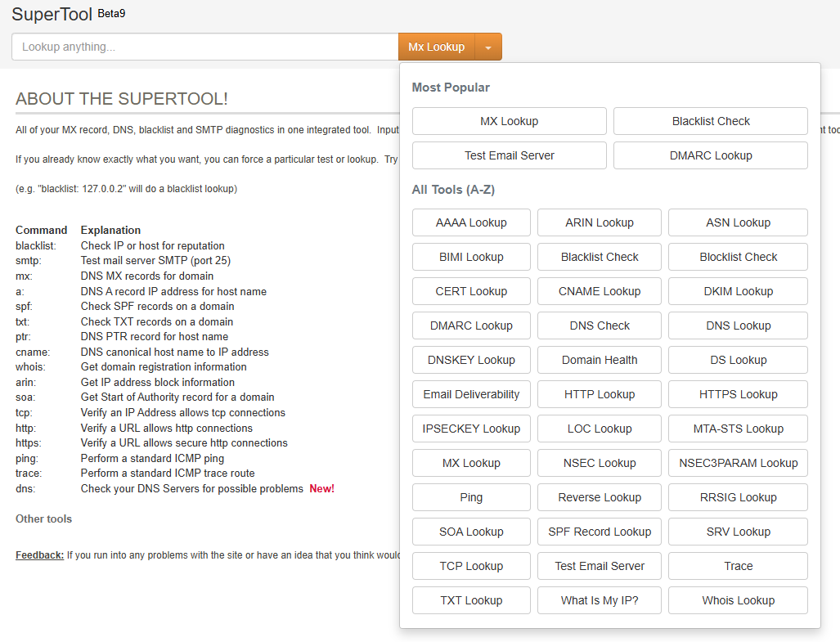This screenshot has height=642, width=840.
Task: Click the Feedback link
Action: point(39,555)
